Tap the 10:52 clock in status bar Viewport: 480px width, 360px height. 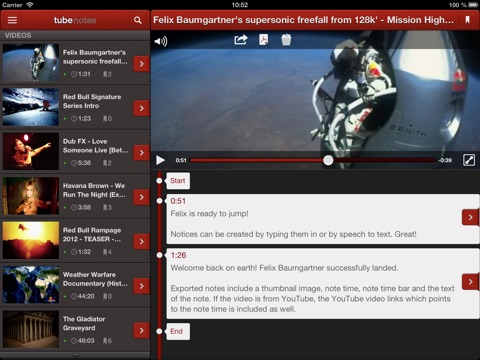(240, 5)
